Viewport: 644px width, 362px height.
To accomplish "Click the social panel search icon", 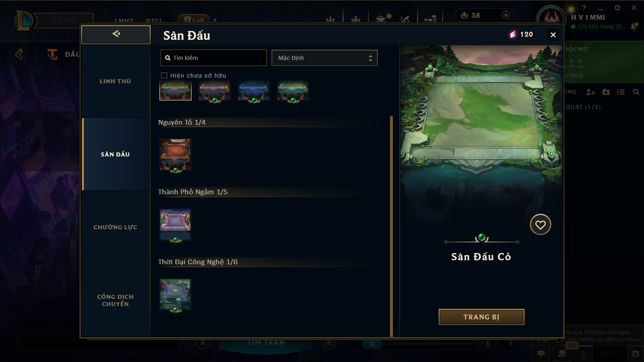I will 636,92.
